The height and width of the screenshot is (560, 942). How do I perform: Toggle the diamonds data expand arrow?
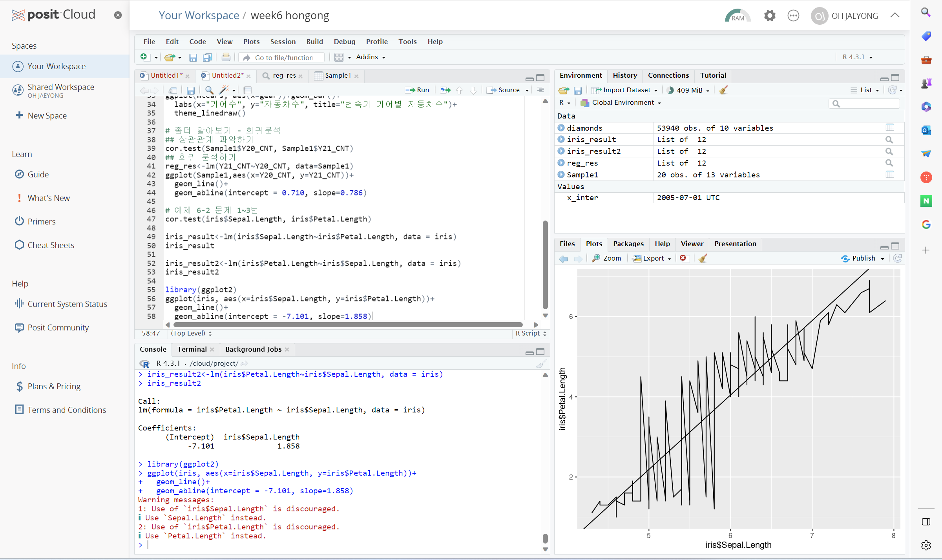pos(561,128)
